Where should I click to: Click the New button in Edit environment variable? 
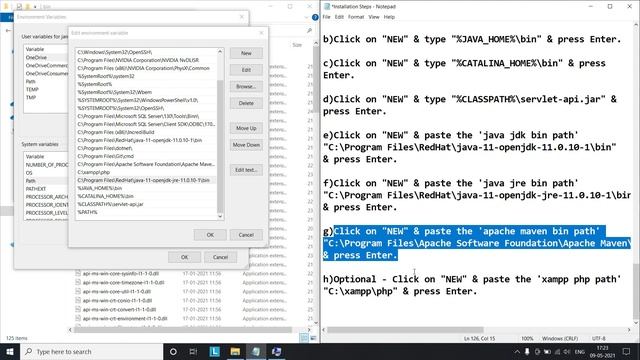pyautogui.click(x=246, y=53)
